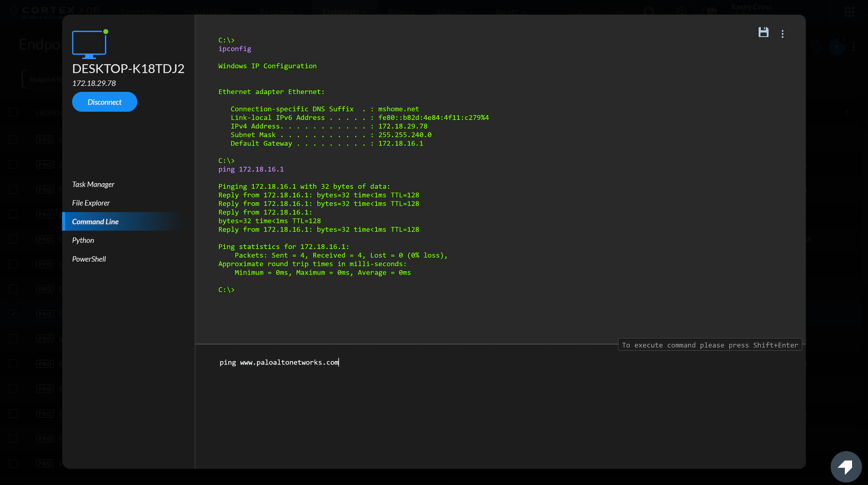Tick the first endpoint row checkbox

[x=13, y=139]
